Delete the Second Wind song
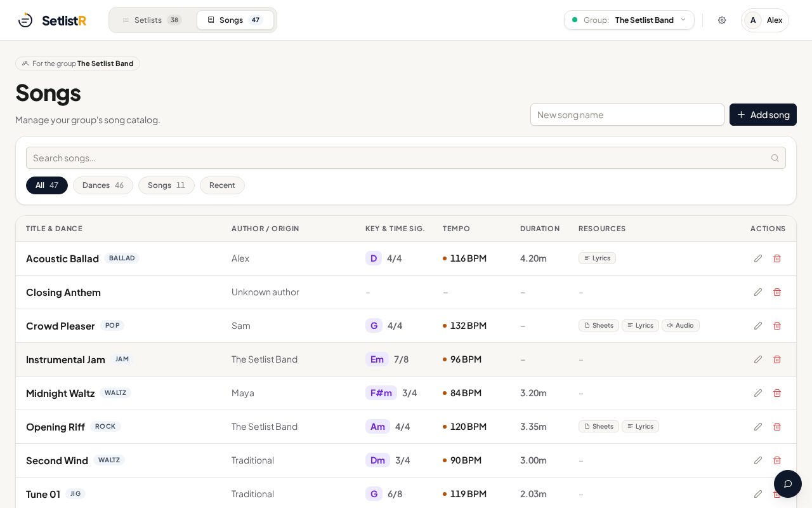 [x=777, y=460]
